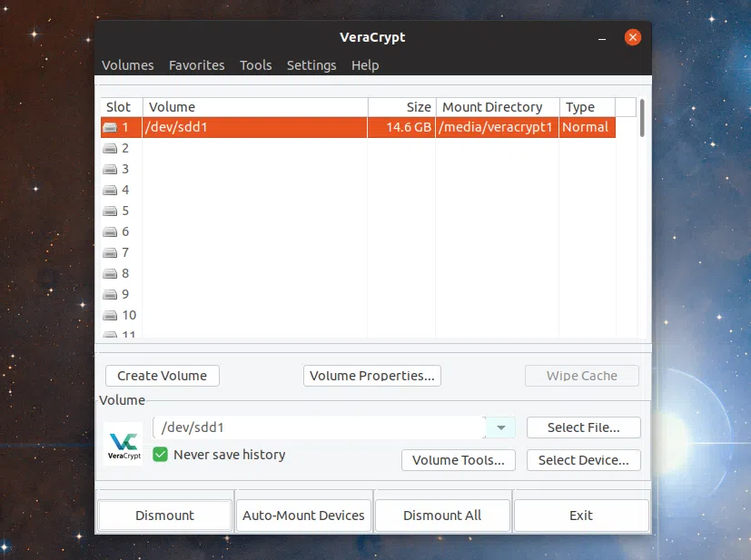Open the Settings menu

point(311,65)
